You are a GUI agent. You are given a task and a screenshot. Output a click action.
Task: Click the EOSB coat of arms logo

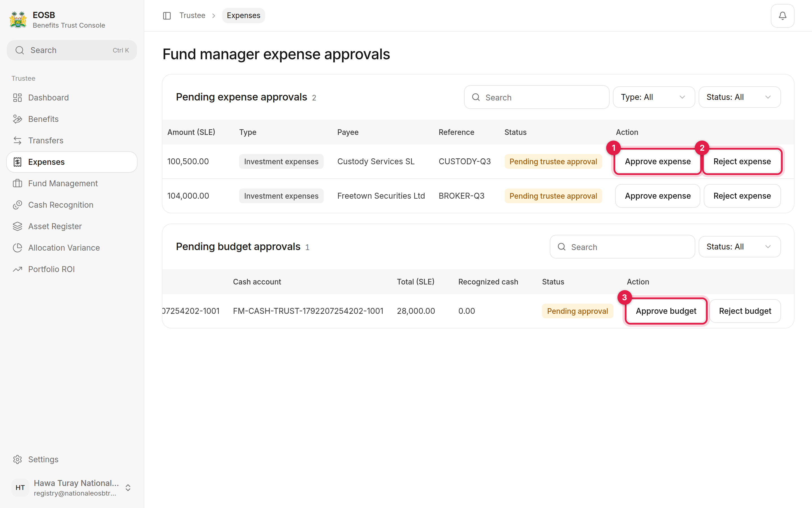(x=18, y=20)
